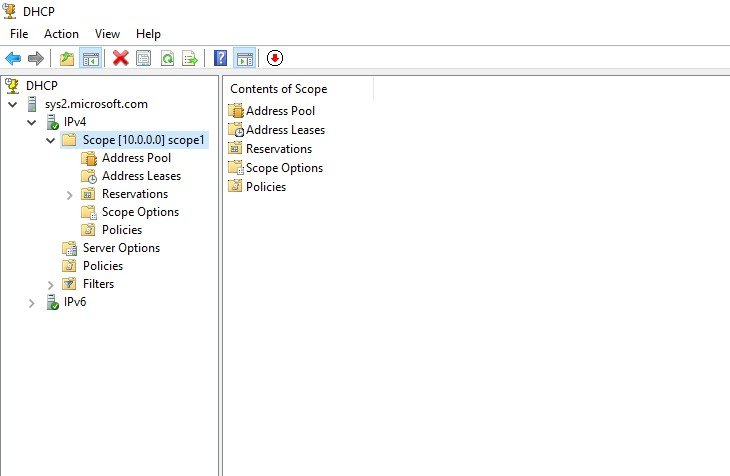Expand the Reservations tree node

(69, 195)
